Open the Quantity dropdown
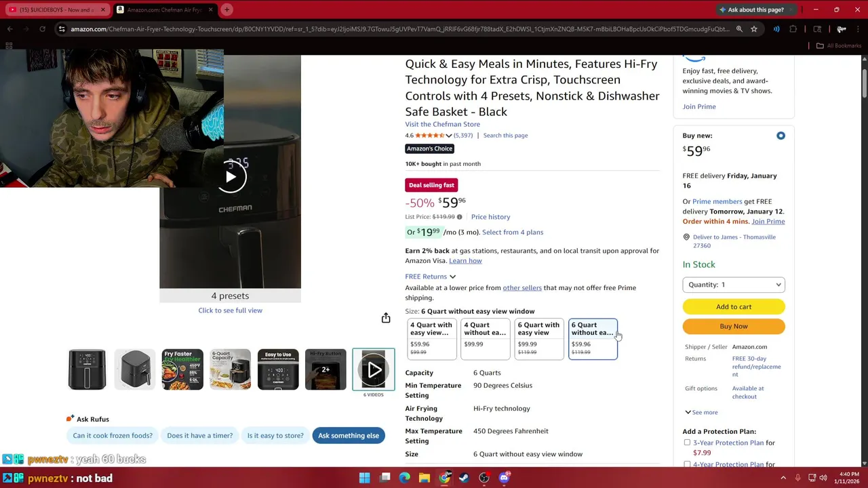 point(734,285)
